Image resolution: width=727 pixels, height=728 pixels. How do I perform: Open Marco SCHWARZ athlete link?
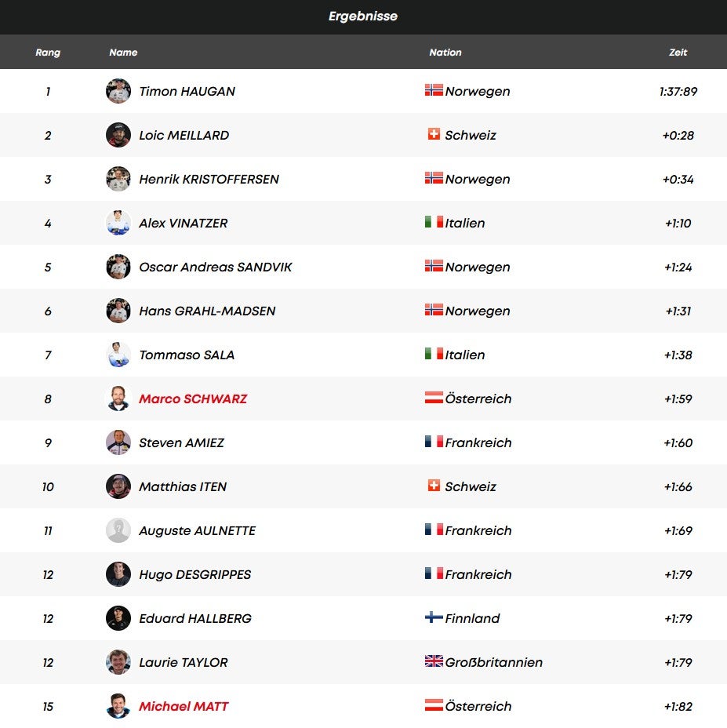point(193,399)
